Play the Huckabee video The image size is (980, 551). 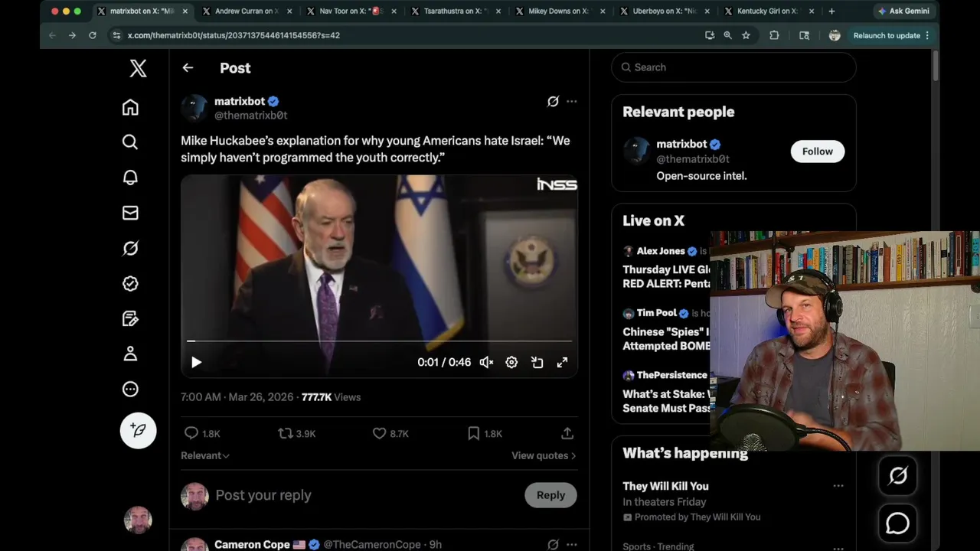coord(196,363)
